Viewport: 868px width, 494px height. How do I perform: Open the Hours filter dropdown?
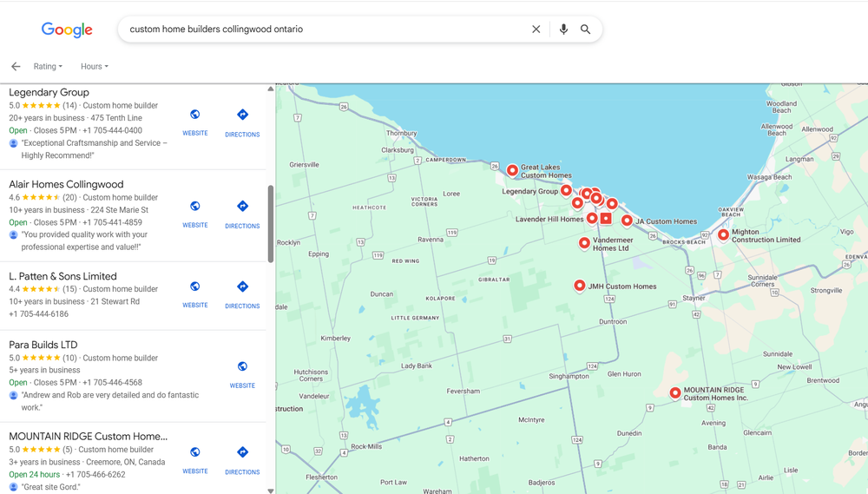pyautogui.click(x=95, y=67)
